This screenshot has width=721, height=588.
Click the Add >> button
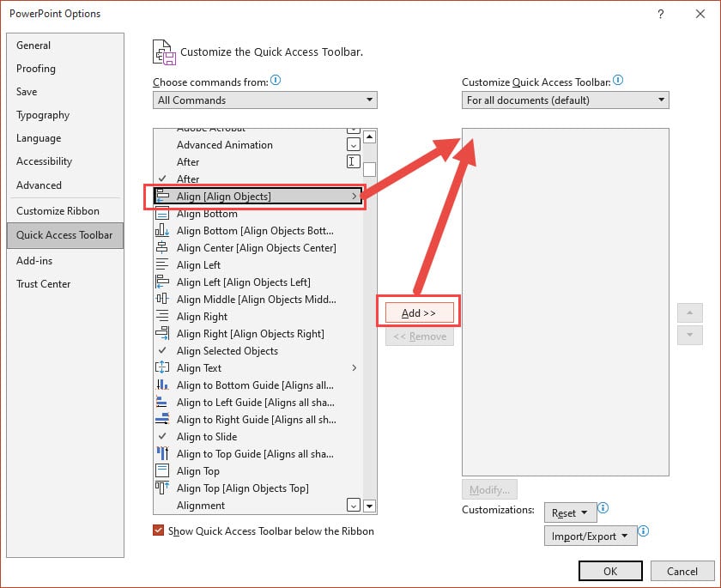point(418,312)
